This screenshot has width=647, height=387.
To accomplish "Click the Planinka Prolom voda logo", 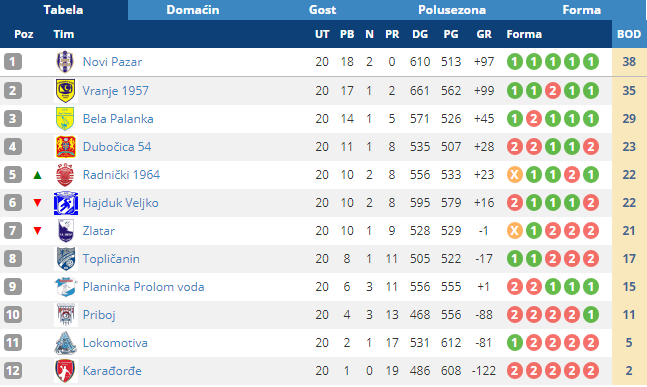I will point(66,287).
